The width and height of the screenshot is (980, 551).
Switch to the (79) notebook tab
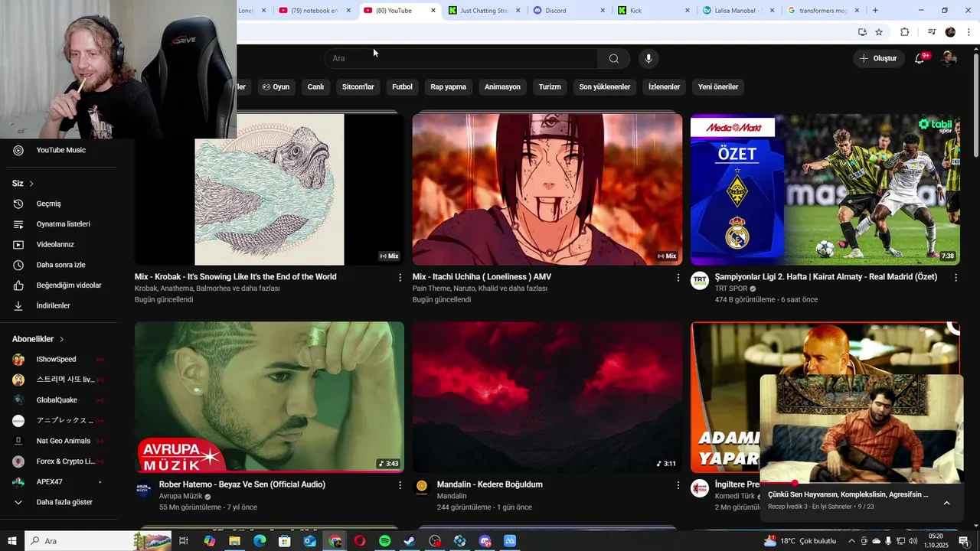point(314,11)
